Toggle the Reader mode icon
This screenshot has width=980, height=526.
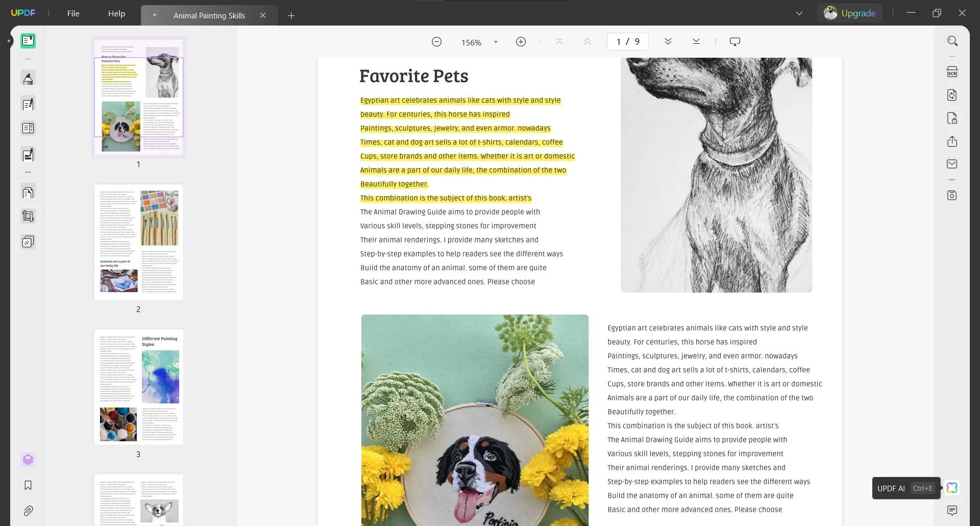(x=28, y=41)
